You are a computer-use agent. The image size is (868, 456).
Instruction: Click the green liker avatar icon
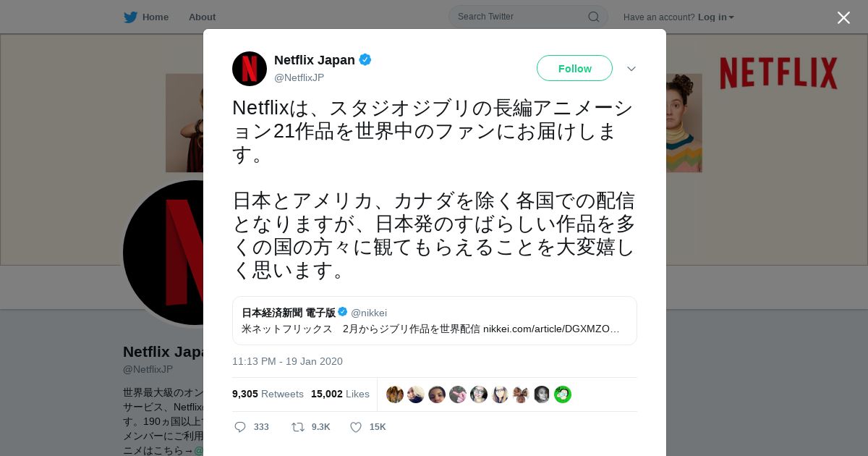[x=563, y=394]
